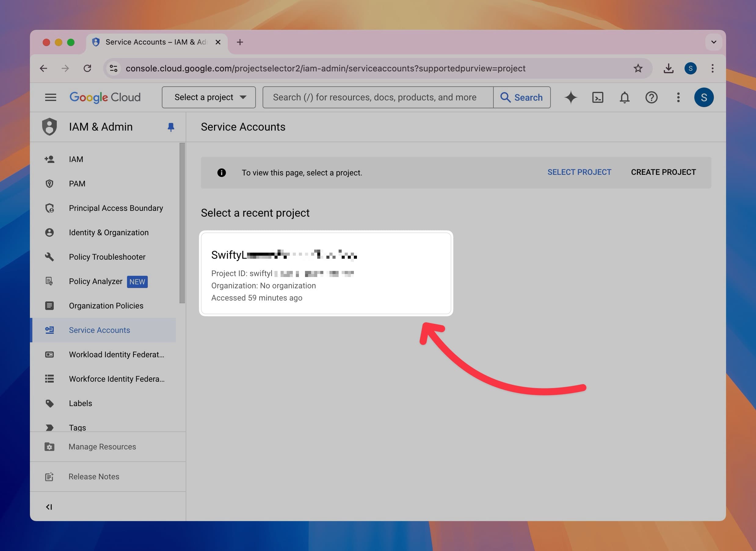Click Identity & Organization icon
756x551 pixels.
pos(49,232)
